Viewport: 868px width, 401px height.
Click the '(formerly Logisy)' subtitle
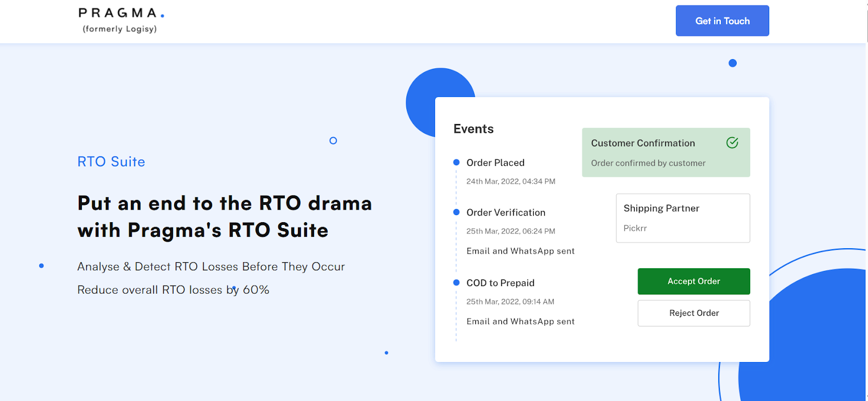coord(120,29)
